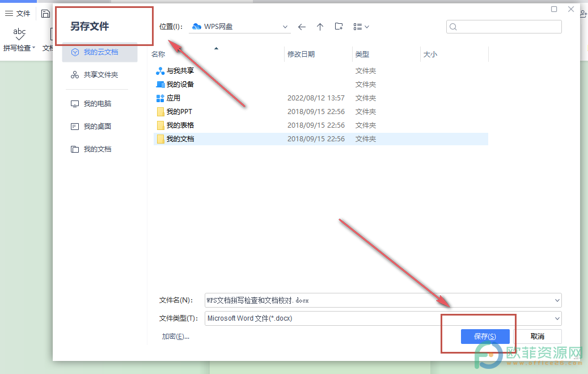
Task: Click the 我的表格 folder icon
Action: tap(160, 125)
